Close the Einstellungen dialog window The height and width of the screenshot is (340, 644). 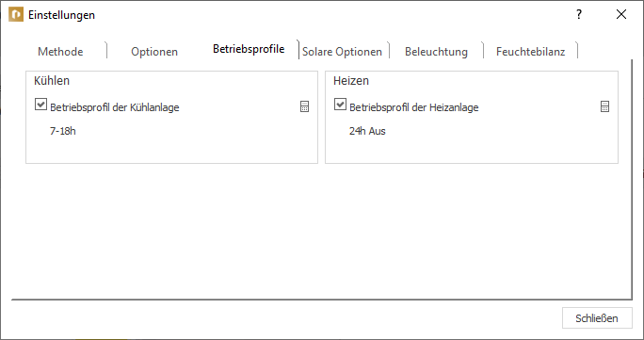621,14
